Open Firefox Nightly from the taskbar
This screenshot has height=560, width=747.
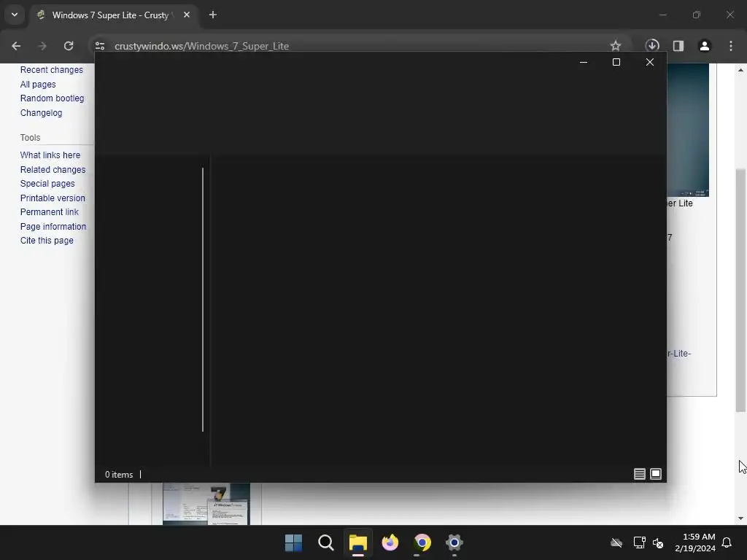pyautogui.click(x=390, y=542)
